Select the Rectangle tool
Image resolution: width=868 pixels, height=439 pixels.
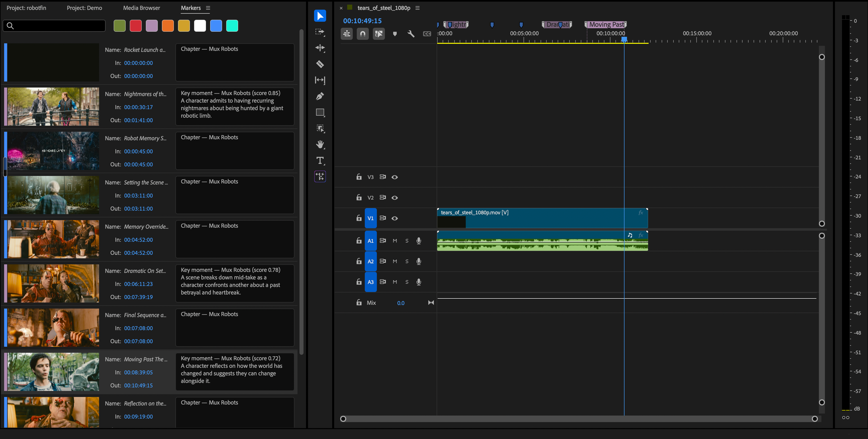coord(320,112)
